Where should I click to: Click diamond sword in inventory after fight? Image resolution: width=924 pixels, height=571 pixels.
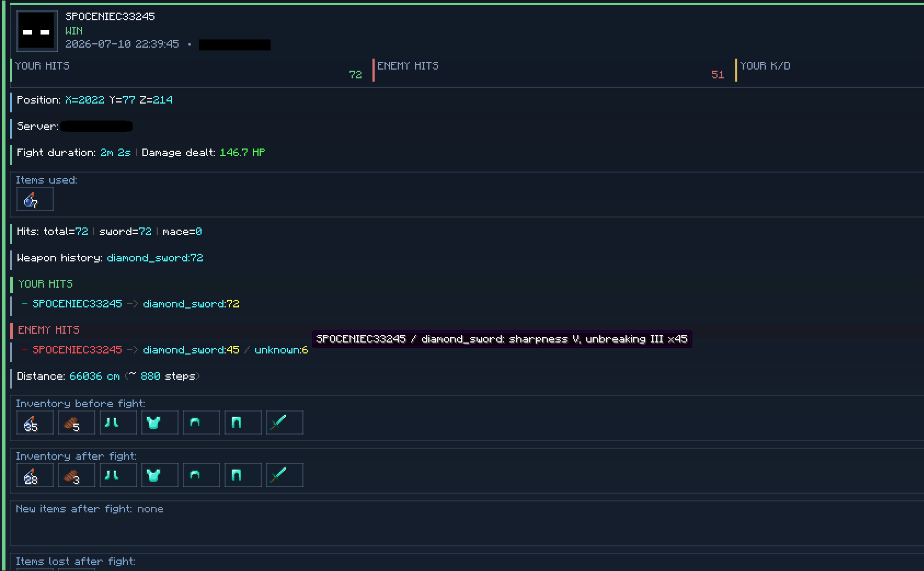285,475
